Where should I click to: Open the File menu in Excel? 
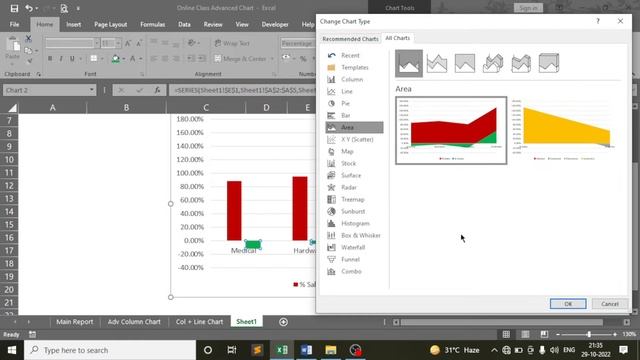coord(14,24)
